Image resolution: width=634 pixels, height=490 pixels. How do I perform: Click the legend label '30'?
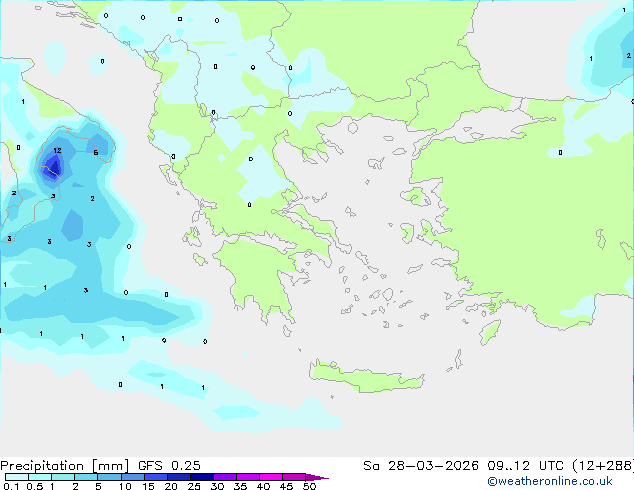[x=217, y=486]
